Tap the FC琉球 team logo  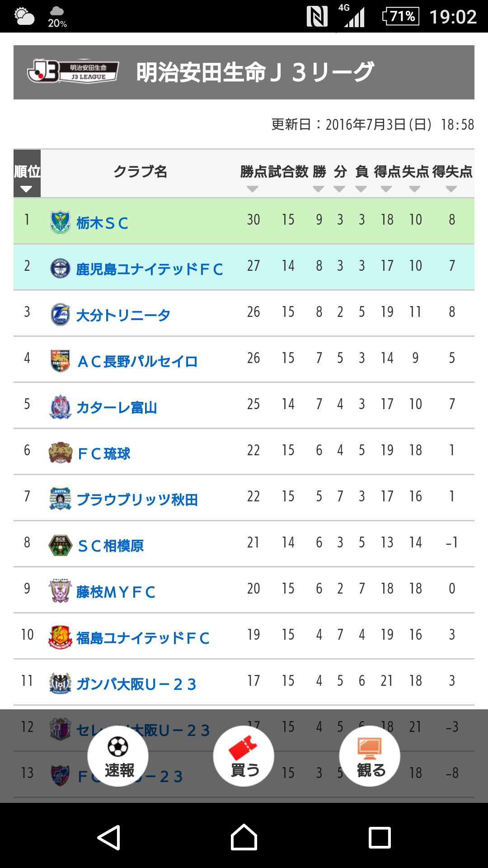click(x=60, y=453)
